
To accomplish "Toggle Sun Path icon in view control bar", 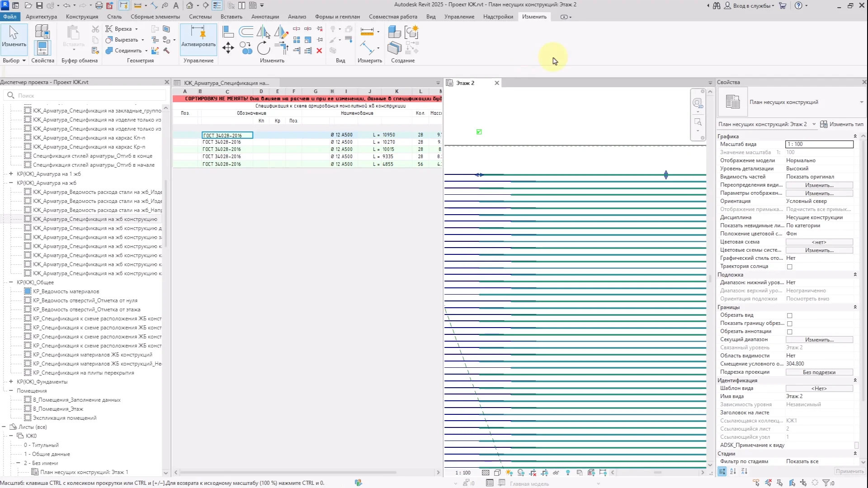I will point(509,473).
